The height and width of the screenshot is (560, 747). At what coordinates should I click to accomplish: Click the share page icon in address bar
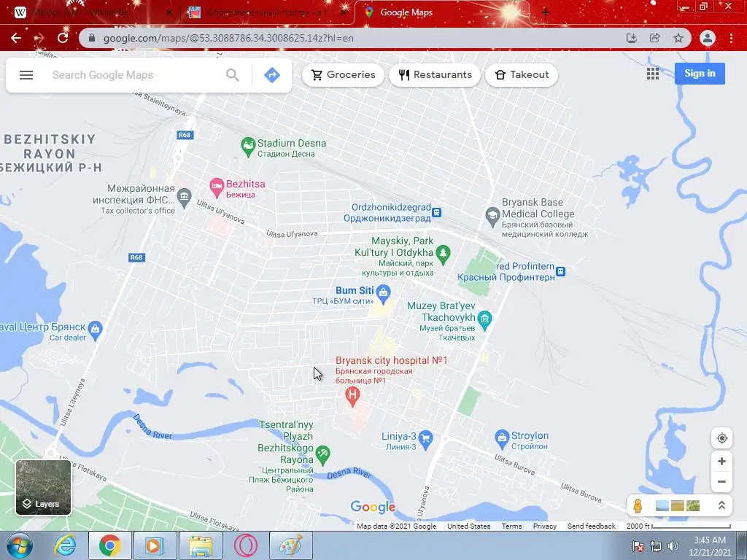[655, 38]
